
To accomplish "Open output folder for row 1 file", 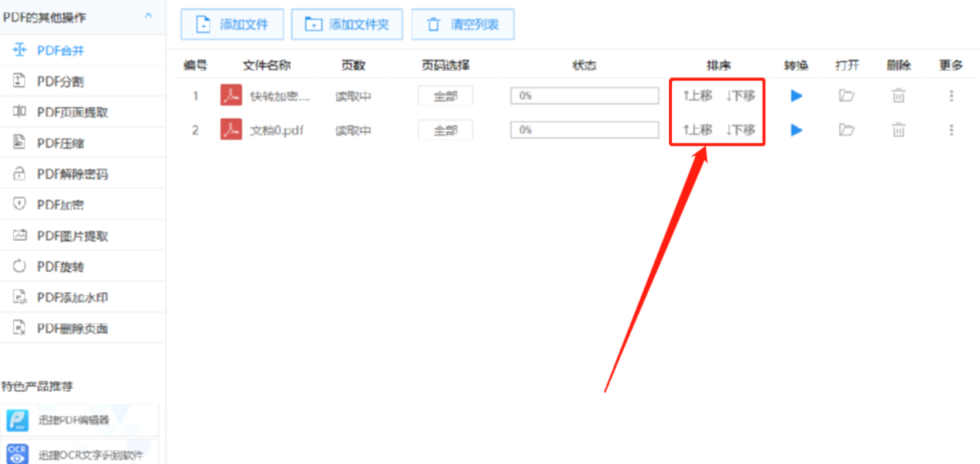I will [847, 96].
